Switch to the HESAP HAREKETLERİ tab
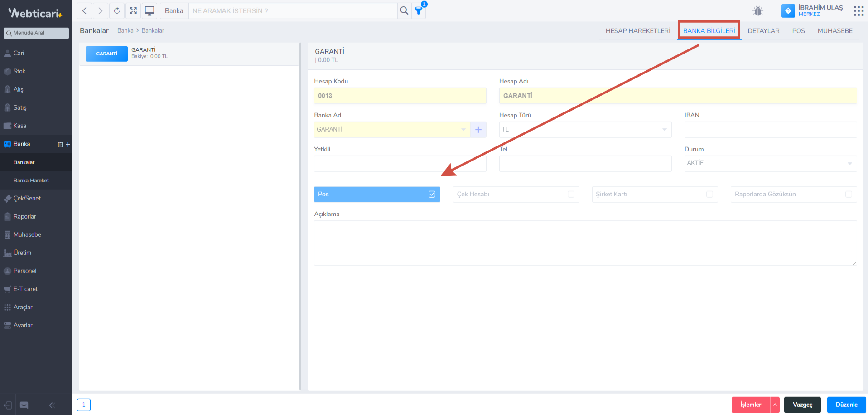Image resolution: width=868 pixels, height=415 pixels. pos(637,31)
